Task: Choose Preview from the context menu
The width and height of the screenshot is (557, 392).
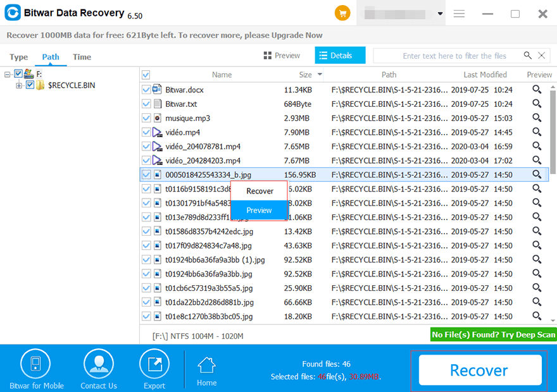Action: [260, 211]
